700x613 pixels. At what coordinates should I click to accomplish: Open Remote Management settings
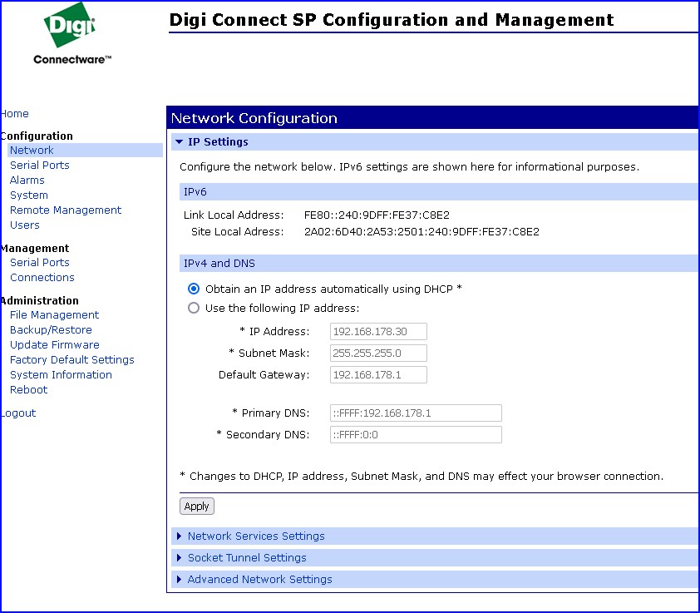66,210
